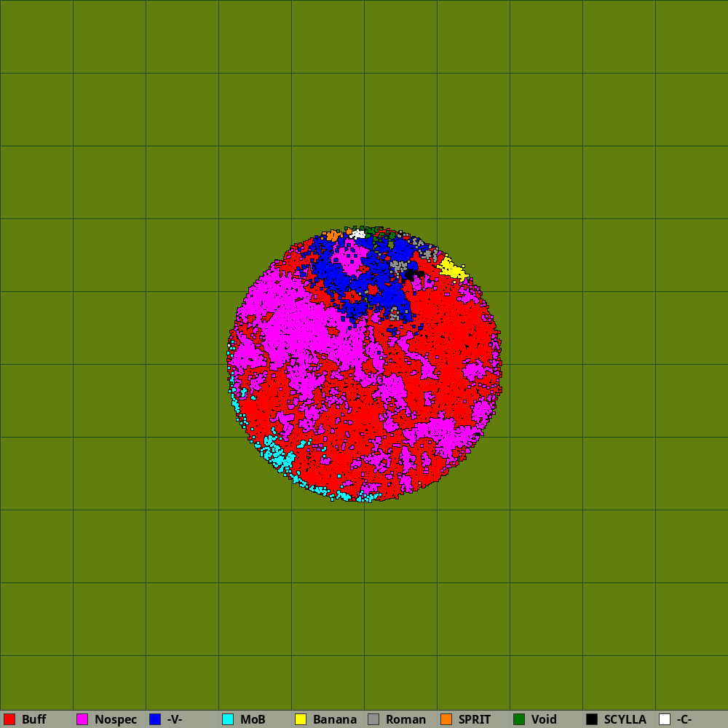Image resolution: width=728 pixels, height=728 pixels.
Task: Select the SCYLLA team name text
Action: click(x=625, y=719)
